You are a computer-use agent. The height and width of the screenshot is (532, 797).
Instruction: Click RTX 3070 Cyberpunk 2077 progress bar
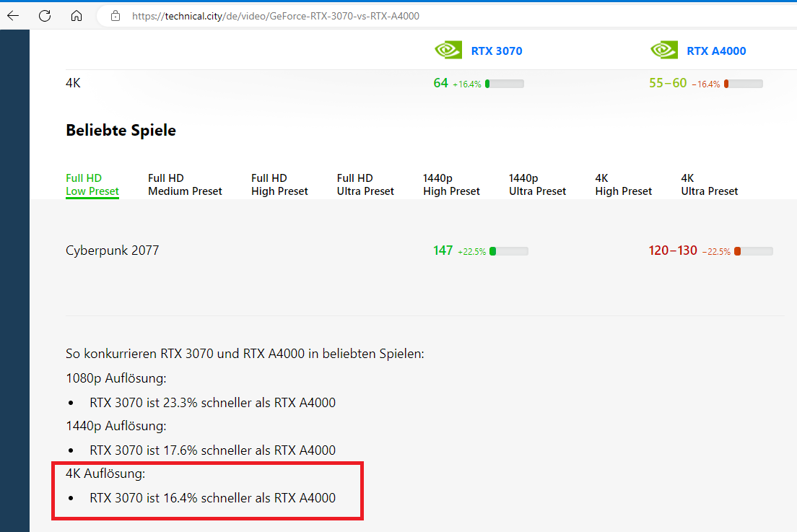pos(509,251)
